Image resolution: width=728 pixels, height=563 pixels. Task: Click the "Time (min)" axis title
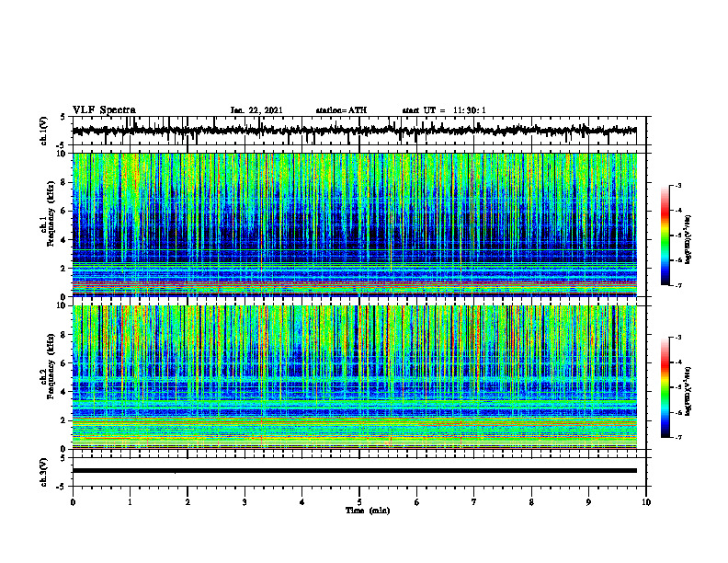pyautogui.click(x=368, y=511)
